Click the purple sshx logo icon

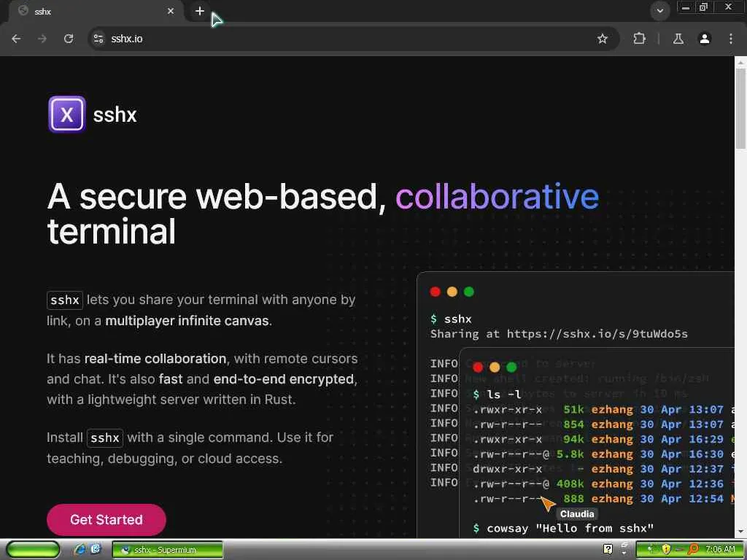tap(66, 114)
